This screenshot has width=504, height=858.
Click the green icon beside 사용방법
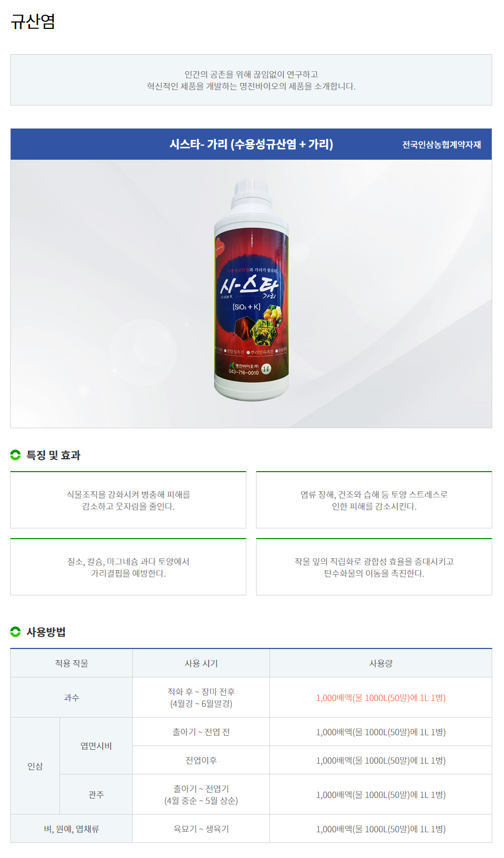16,632
